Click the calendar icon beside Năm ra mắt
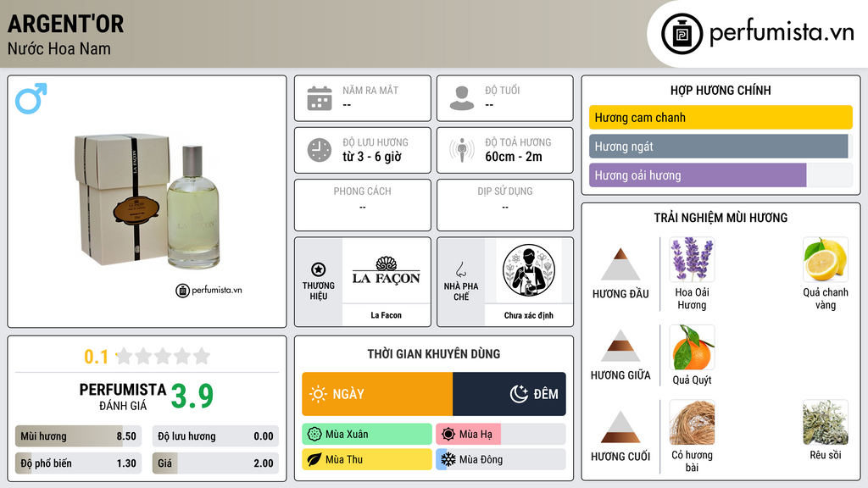The width and height of the screenshot is (868, 488). [x=320, y=98]
